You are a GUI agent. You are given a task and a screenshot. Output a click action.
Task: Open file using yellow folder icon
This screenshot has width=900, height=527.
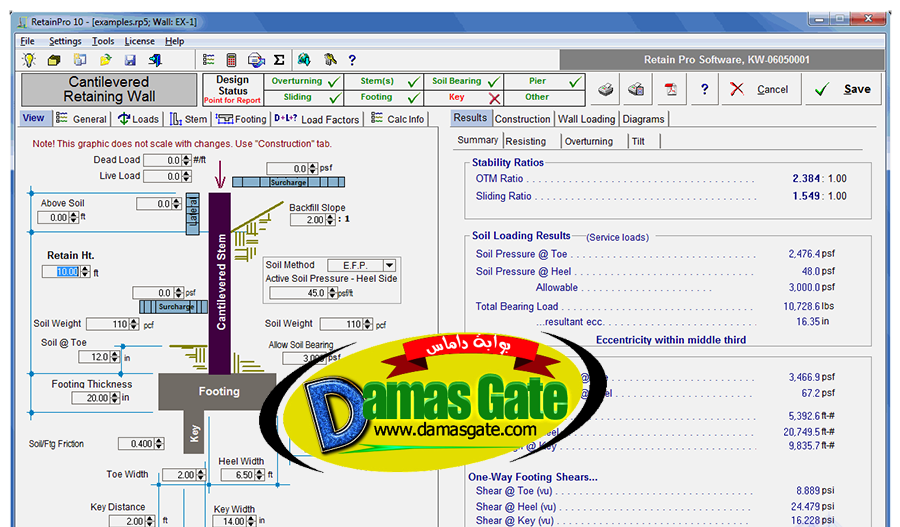point(105,60)
